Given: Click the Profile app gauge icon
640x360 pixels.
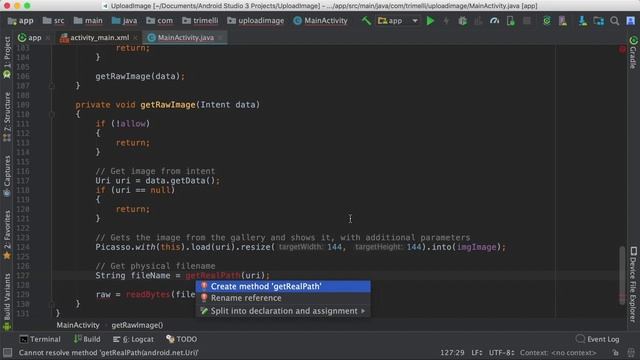Looking at the screenshot, I should (x=494, y=20).
